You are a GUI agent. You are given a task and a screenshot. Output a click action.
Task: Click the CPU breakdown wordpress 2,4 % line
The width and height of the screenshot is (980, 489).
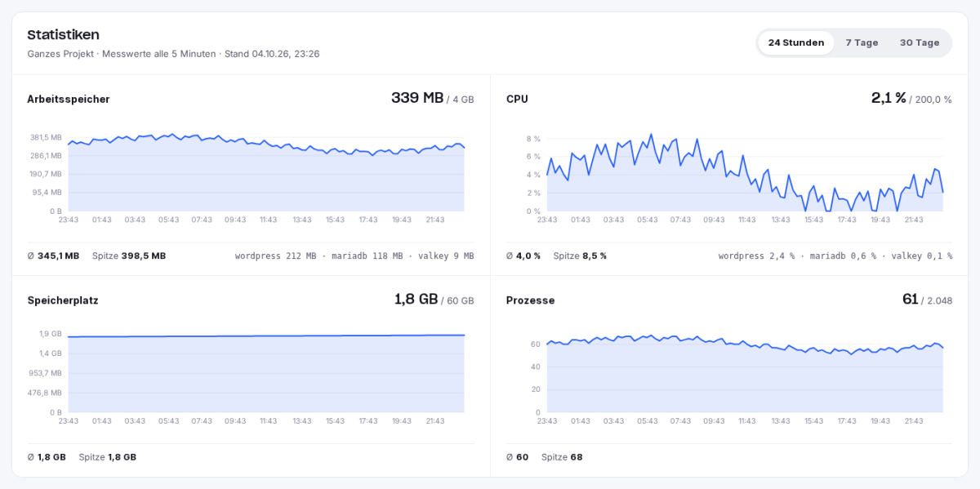pyautogui.click(x=835, y=256)
